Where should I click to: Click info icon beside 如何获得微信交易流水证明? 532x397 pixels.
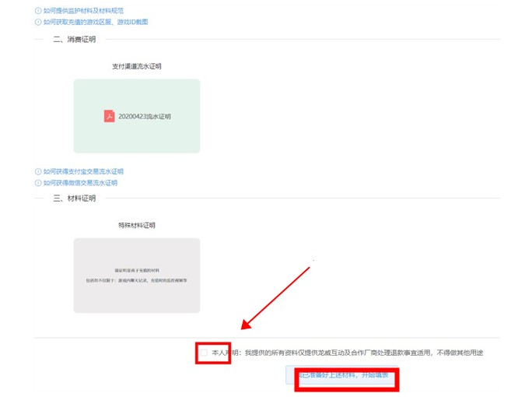pos(38,183)
